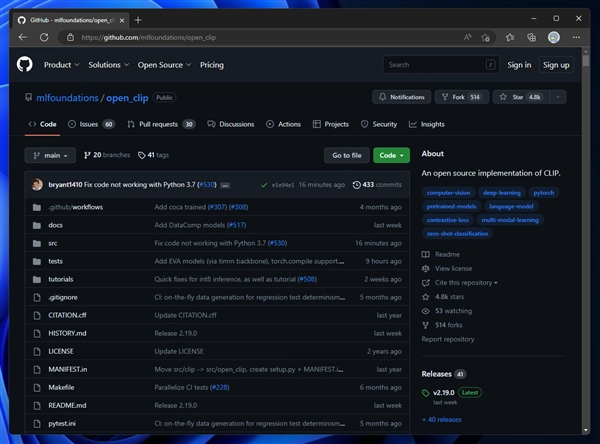Click the Sign in link
The width and height of the screenshot is (600, 444).
pyautogui.click(x=519, y=65)
